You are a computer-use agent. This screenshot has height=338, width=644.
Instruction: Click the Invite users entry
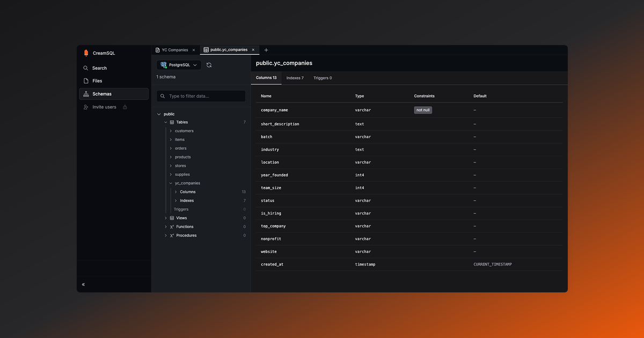[x=105, y=107]
